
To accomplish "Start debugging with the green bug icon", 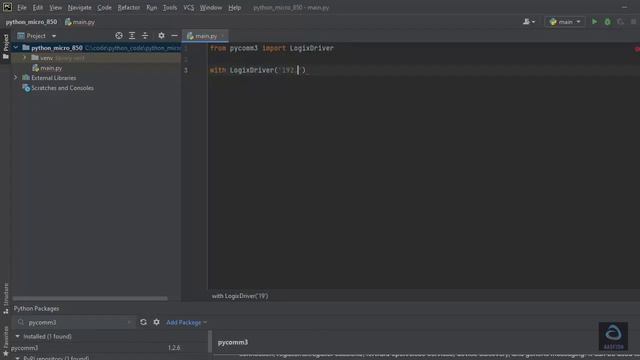I will (x=607, y=22).
